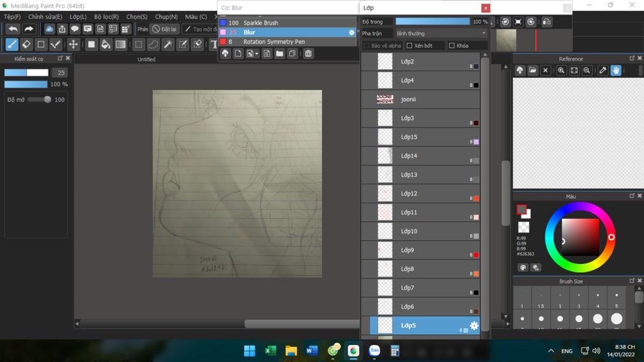Select the Gradient tool
644x362 pixels.
[x=120, y=44]
